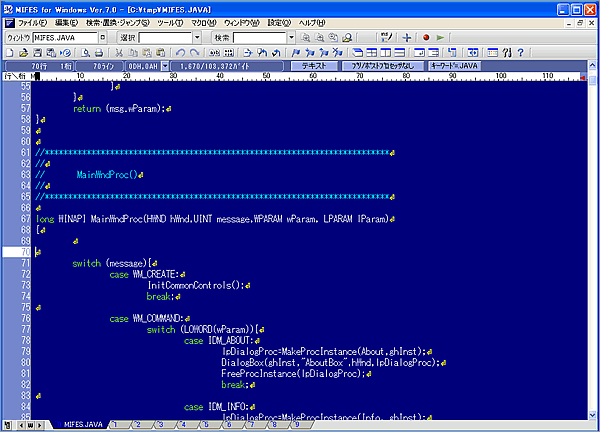Click the calendar-style settings icon
This screenshot has height=432, width=600.
493,52
